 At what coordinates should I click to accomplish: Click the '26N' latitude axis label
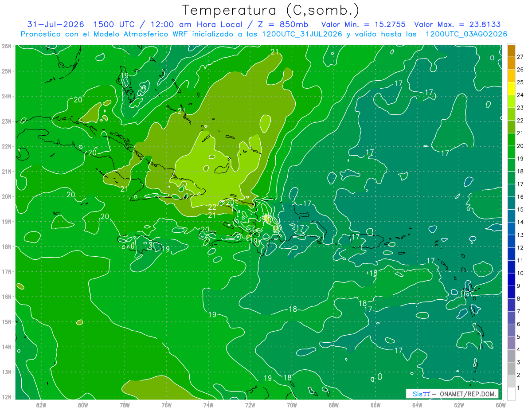point(7,46)
